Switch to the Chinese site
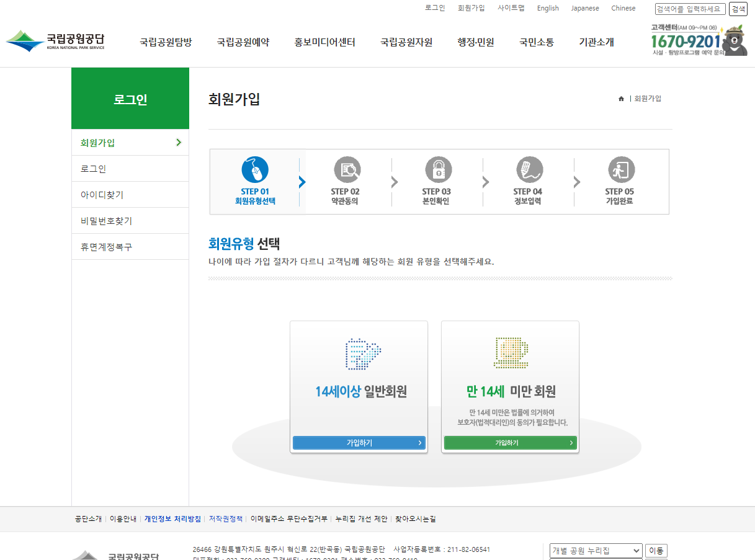Screen dimensions: 755x560 (623, 8)
